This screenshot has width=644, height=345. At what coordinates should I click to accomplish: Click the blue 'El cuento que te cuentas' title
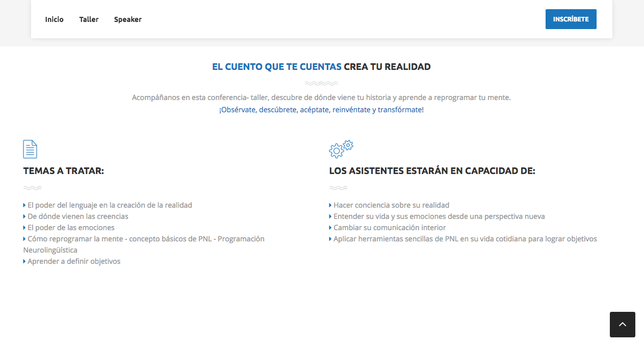point(277,67)
